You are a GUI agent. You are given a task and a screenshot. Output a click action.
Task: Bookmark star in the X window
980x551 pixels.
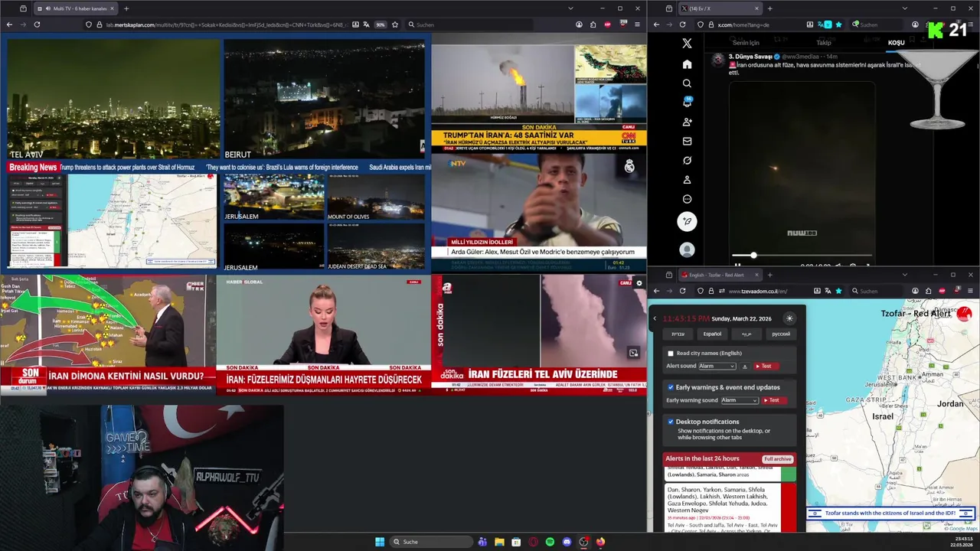click(838, 24)
